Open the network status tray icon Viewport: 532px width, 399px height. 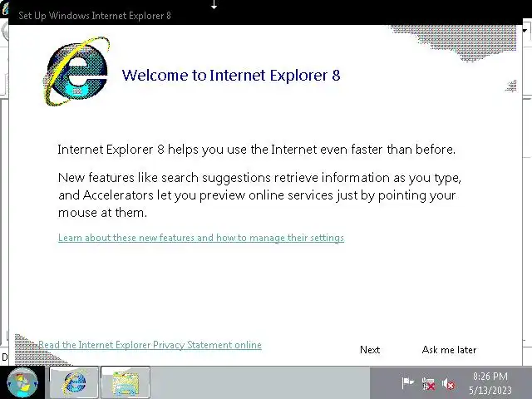pyautogui.click(x=428, y=384)
